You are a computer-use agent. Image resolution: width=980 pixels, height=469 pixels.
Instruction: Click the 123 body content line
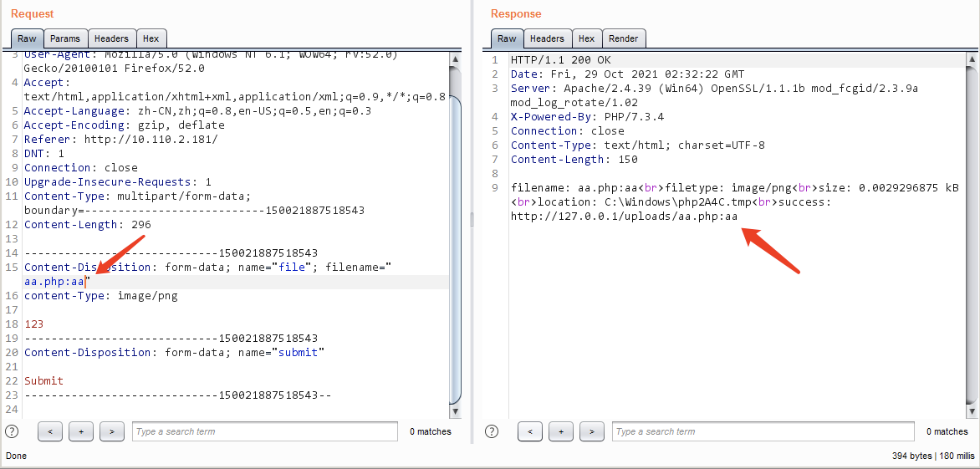tap(33, 324)
